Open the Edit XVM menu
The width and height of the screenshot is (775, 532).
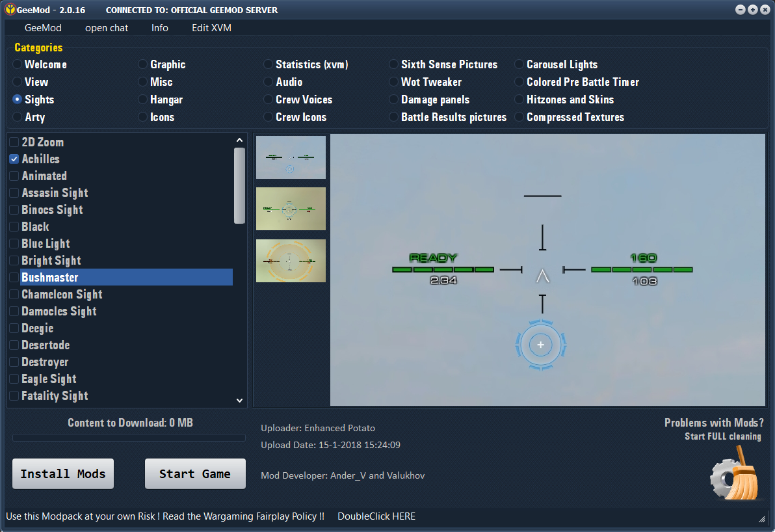coord(211,28)
